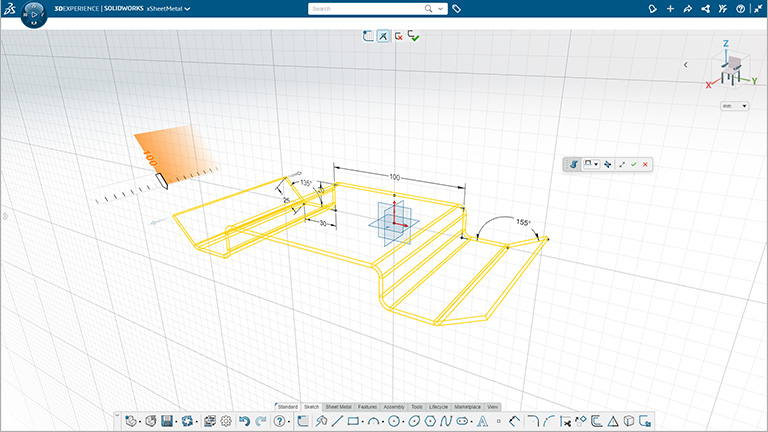
Task: Open the Features tab
Action: (x=367, y=407)
